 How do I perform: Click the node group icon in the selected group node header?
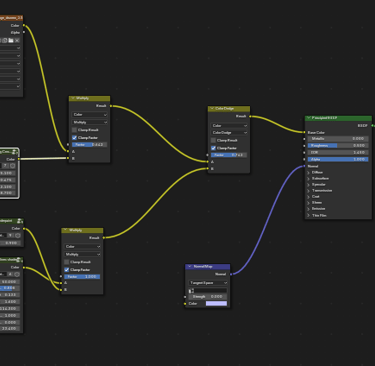pyautogui.click(x=15, y=152)
